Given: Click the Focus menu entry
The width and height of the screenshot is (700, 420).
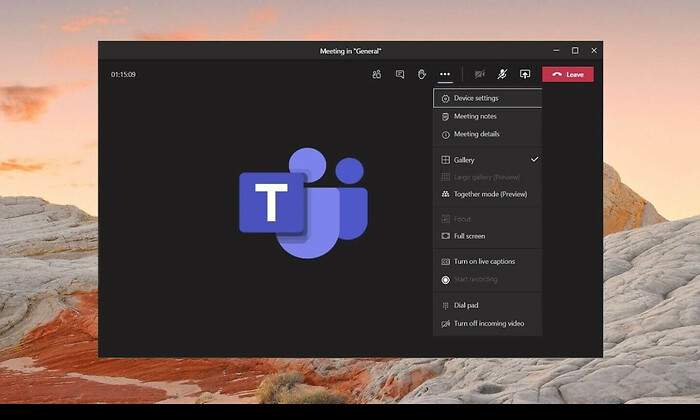Looking at the screenshot, I should click(x=488, y=219).
